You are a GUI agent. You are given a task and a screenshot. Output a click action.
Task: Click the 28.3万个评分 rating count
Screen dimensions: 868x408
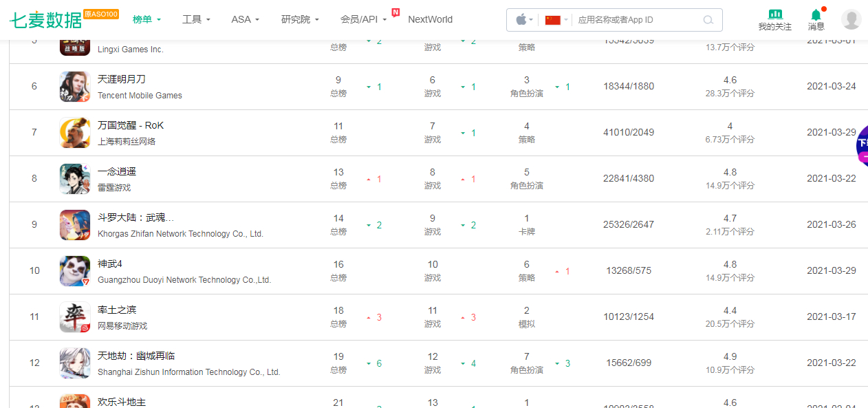tap(730, 94)
